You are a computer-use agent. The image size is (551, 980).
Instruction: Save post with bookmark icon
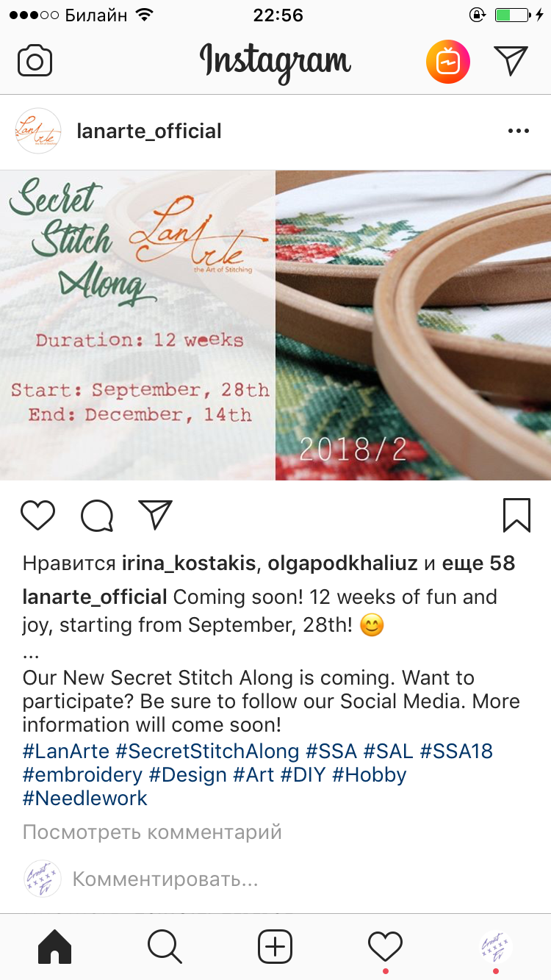[517, 515]
